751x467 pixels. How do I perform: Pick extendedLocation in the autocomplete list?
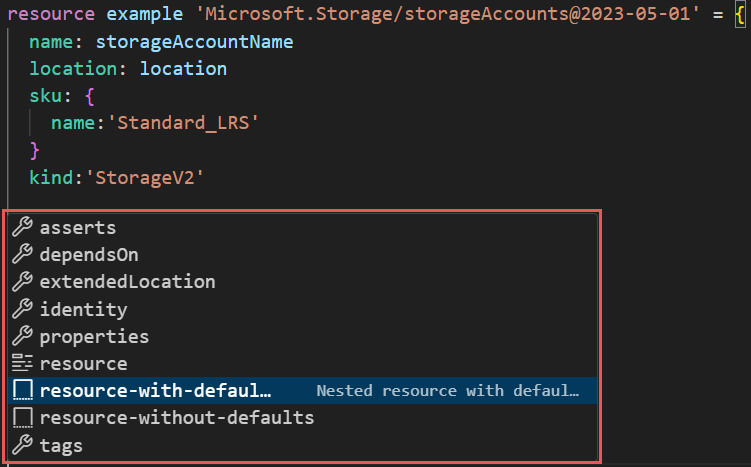pyautogui.click(x=127, y=282)
